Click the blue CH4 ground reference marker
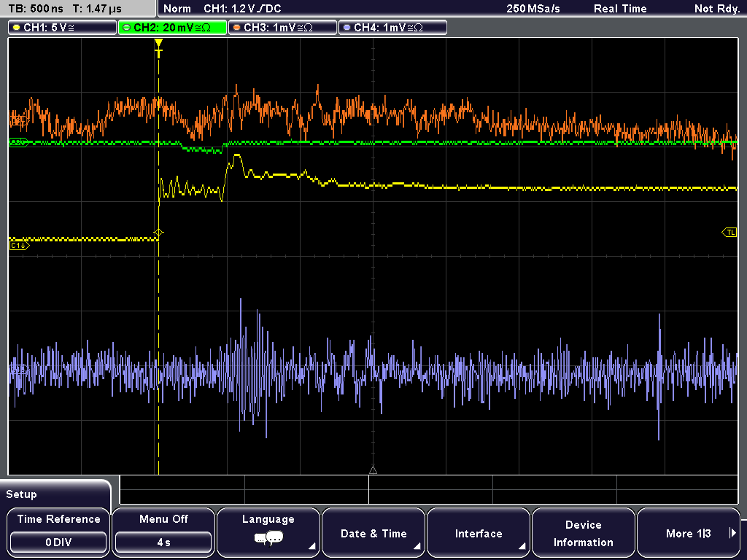The width and height of the screenshot is (747, 560). (x=18, y=370)
